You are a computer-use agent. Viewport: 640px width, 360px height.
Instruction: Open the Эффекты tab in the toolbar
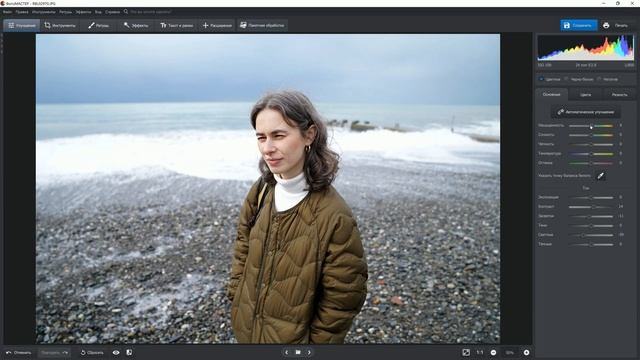click(136, 25)
